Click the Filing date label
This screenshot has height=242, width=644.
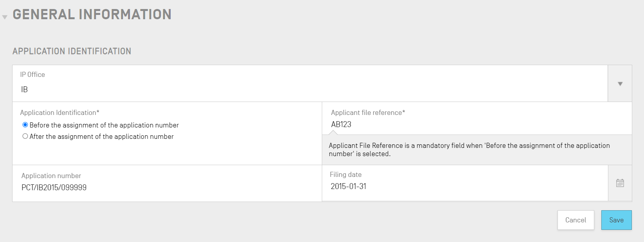click(x=345, y=175)
